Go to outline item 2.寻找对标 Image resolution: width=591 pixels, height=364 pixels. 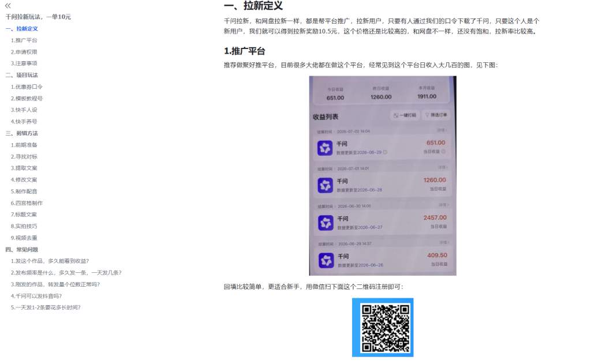[24, 157]
